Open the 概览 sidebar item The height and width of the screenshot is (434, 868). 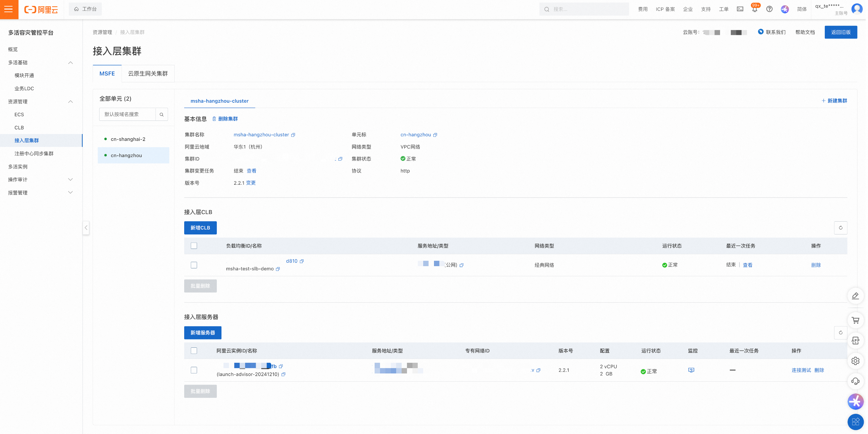(x=13, y=49)
